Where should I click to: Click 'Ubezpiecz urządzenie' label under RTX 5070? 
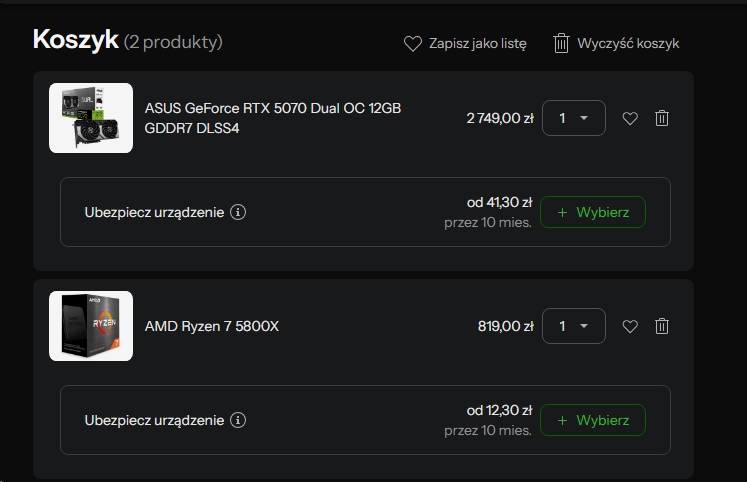point(155,212)
